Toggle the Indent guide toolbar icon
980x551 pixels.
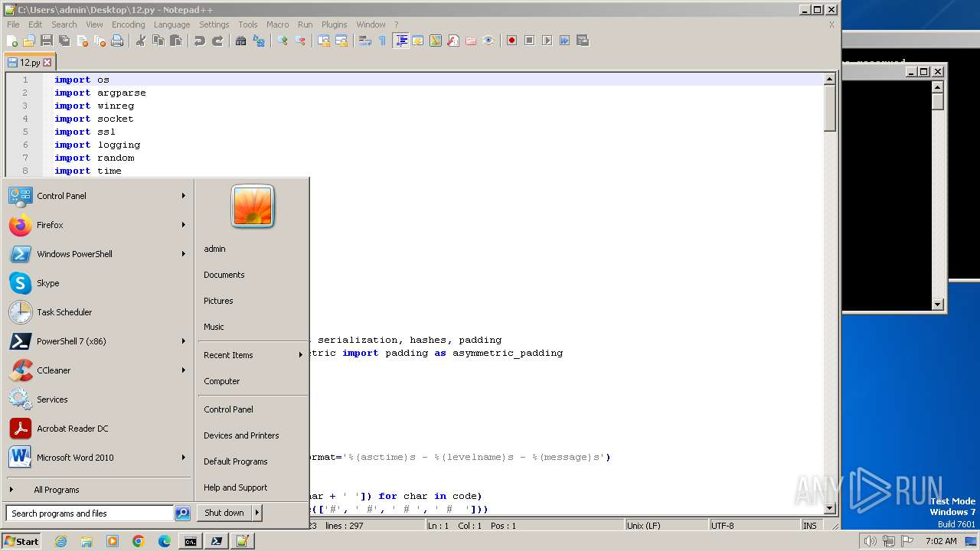[400, 41]
